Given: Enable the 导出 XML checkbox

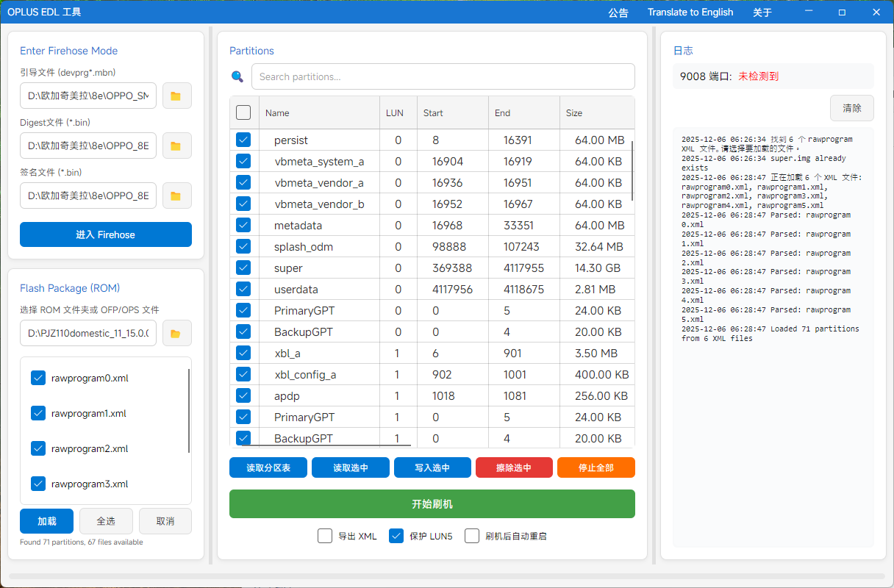Looking at the screenshot, I should [x=325, y=536].
